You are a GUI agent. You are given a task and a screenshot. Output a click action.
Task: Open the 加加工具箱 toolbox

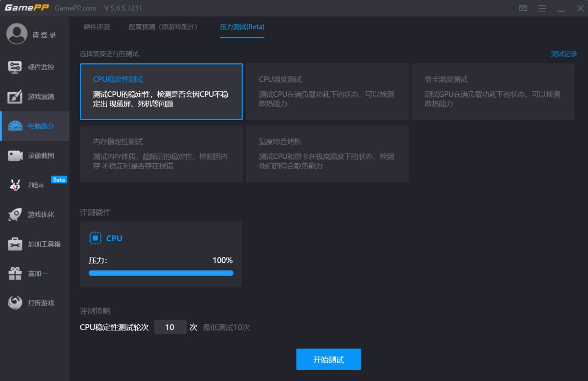[34, 244]
